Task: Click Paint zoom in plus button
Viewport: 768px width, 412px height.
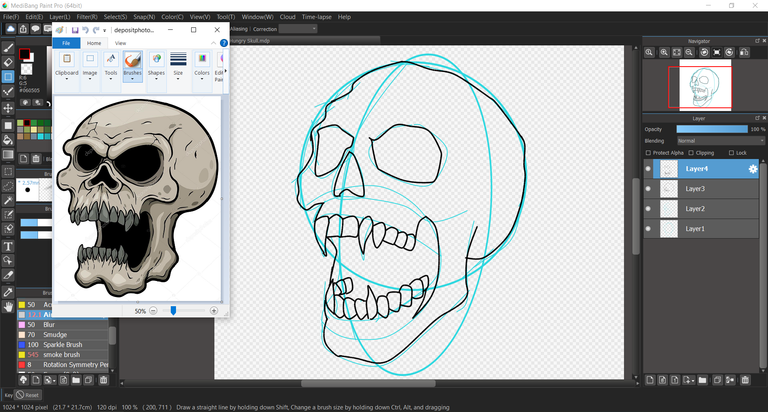Action: click(214, 311)
